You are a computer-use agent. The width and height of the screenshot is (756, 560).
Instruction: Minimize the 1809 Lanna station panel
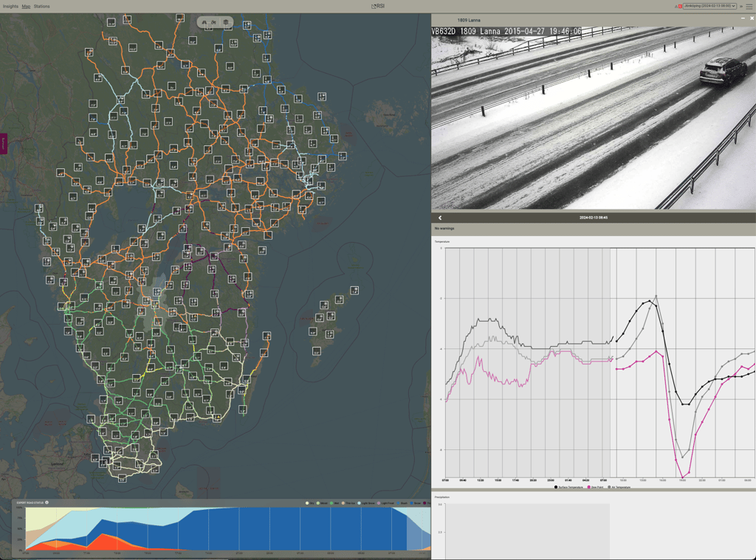click(x=743, y=18)
